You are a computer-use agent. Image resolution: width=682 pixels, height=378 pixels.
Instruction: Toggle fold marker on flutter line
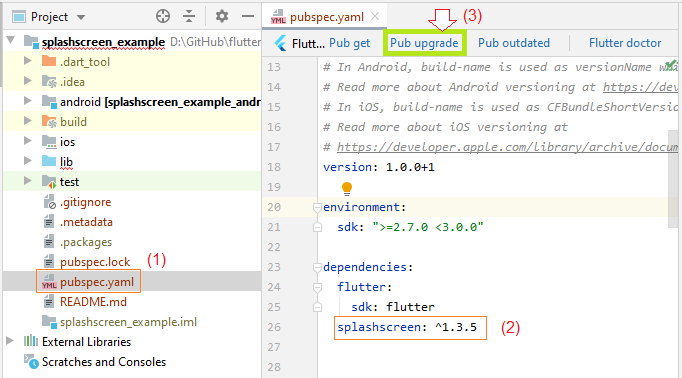tap(317, 288)
